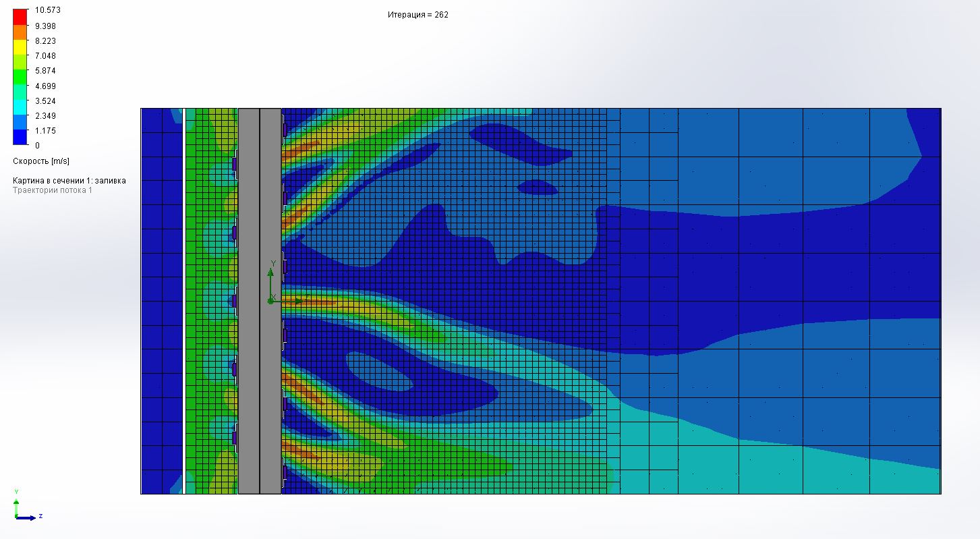This screenshot has height=539, width=980.
Task: Click the view orientation triad with Y/Z axes
Action: (x=27, y=505)
